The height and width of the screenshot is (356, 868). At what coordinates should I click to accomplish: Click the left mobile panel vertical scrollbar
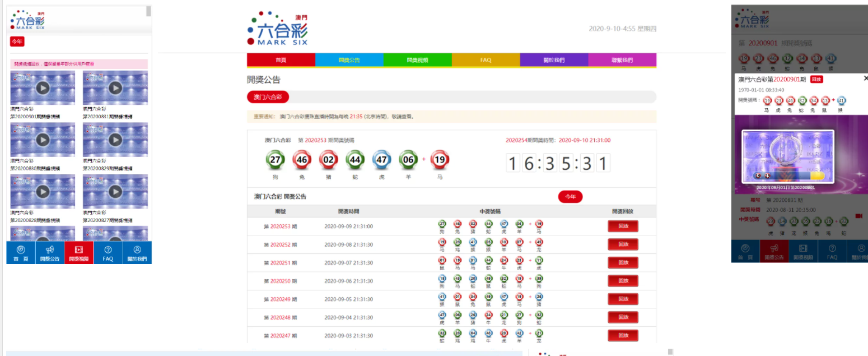point(148,11)
